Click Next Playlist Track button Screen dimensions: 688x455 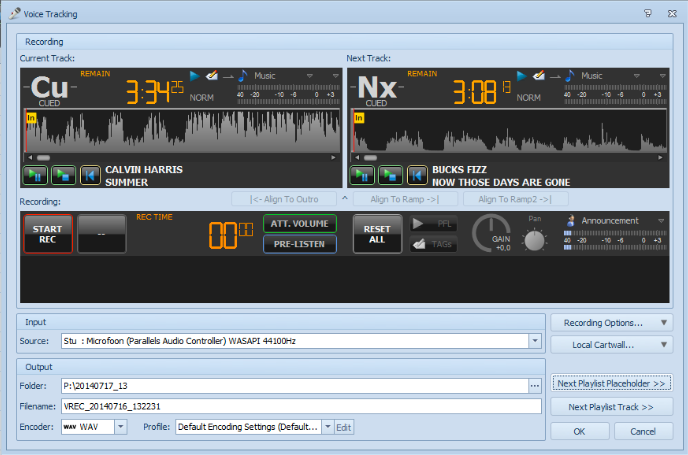(x=612, y=407)
